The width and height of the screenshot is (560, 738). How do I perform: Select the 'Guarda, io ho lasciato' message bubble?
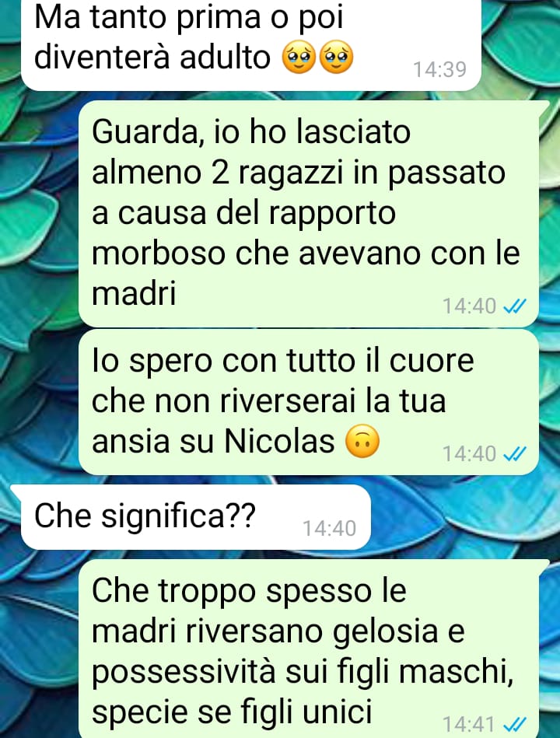click(308, 214)
